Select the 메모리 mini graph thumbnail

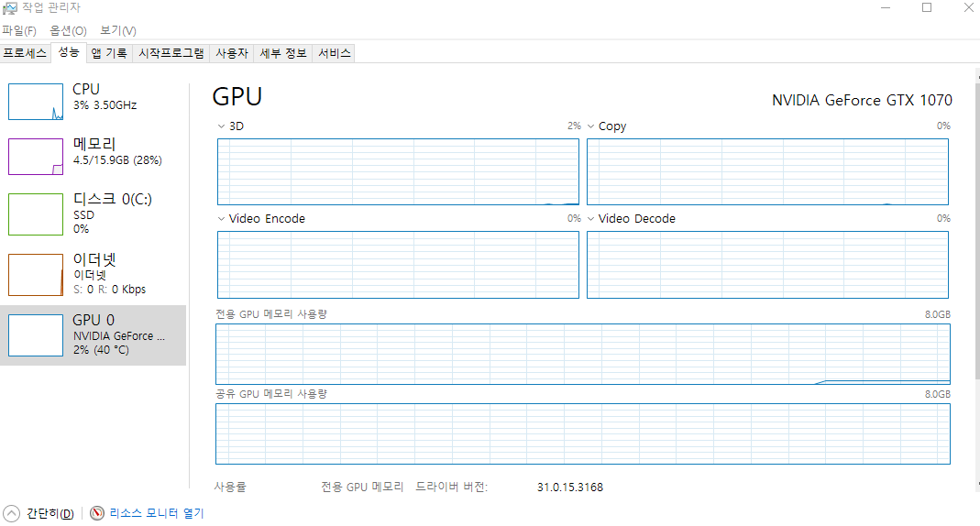point(36,156)
